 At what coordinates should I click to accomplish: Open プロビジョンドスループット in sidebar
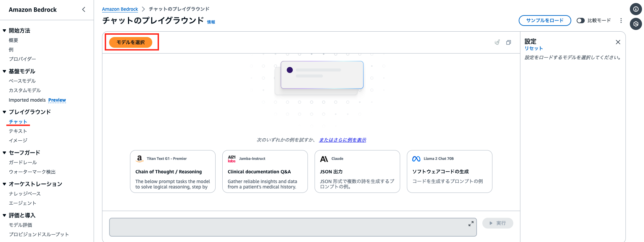(39, 235)
